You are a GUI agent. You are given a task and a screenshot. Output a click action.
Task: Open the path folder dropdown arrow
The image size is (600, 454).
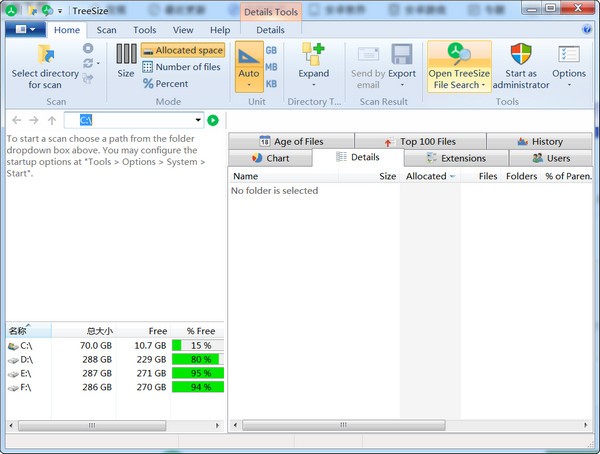199,121
